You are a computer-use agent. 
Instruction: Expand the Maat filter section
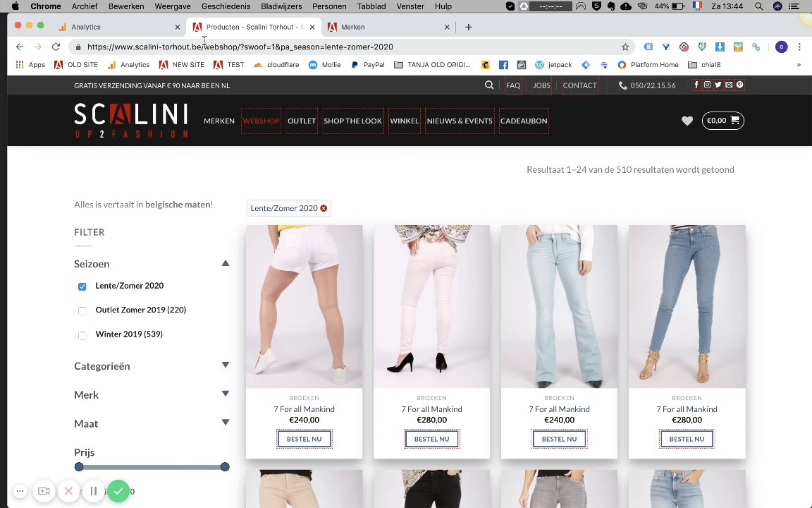click(226, 422)
